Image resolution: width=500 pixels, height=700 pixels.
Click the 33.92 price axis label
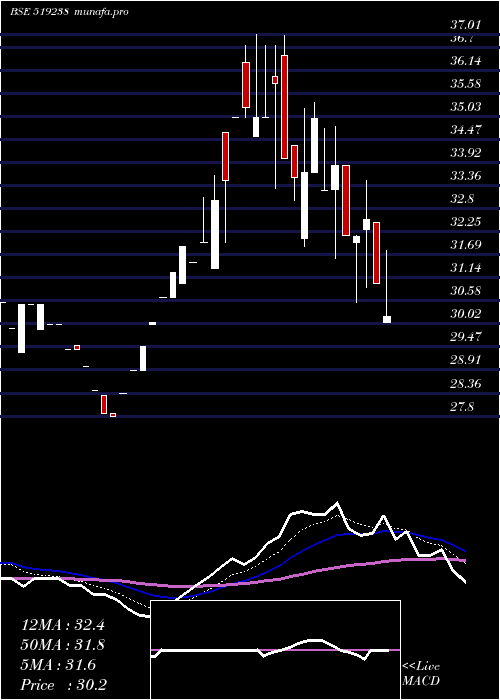tap(466, 153)
